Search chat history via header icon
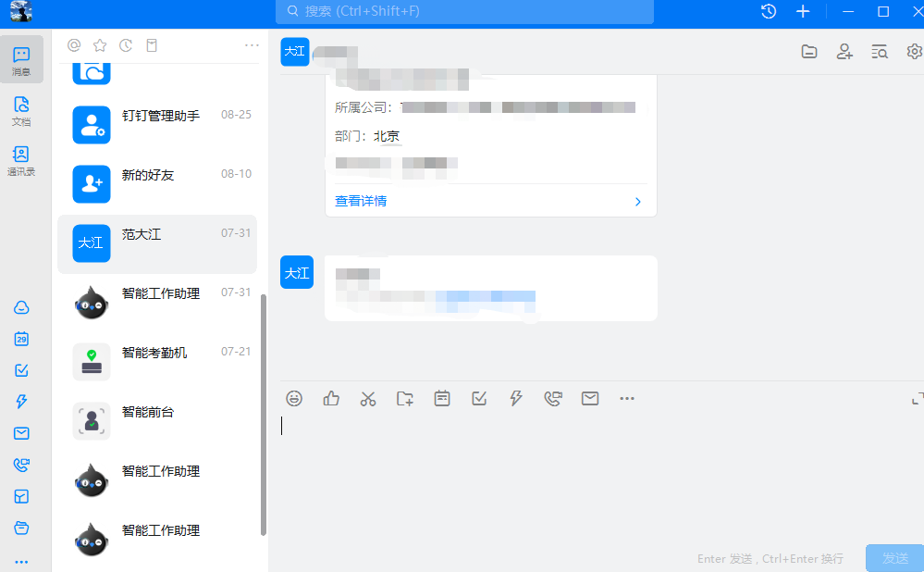 click(x=880, y=52)
